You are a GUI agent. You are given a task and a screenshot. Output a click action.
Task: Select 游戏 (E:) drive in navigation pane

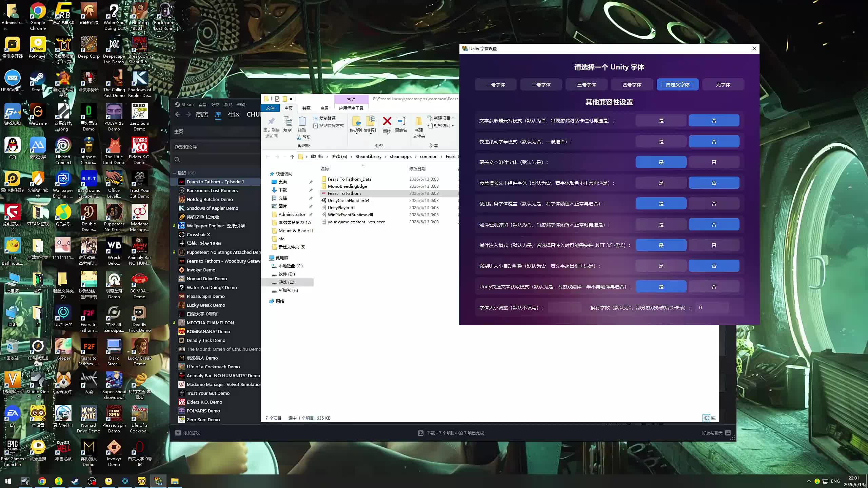point(287,282)
